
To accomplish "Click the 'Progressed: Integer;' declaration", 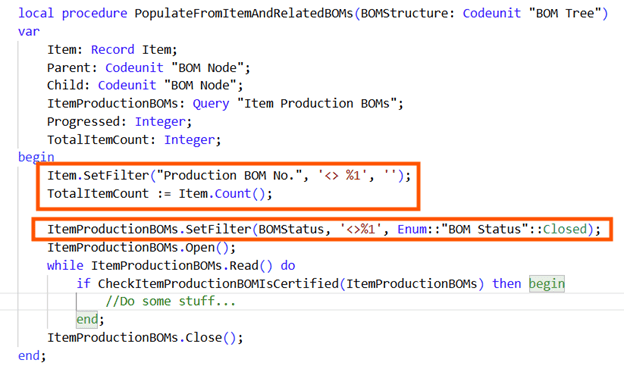I will (x=119, y=121).
